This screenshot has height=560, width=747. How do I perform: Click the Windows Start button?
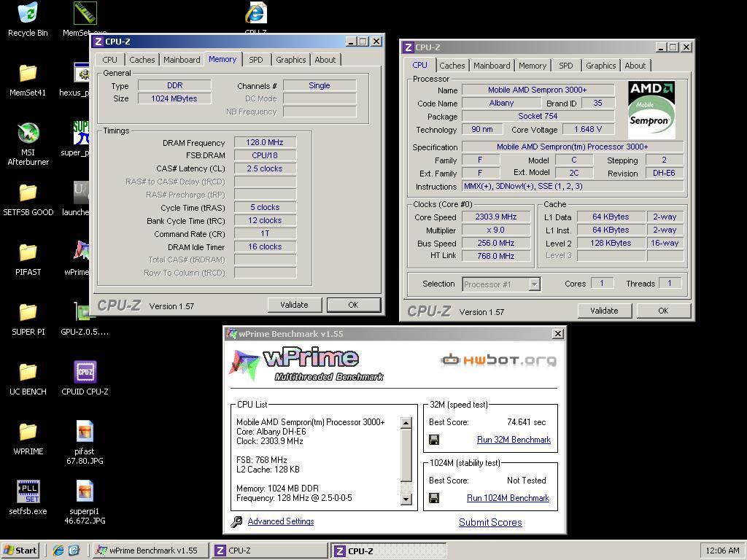coord(20,551)
